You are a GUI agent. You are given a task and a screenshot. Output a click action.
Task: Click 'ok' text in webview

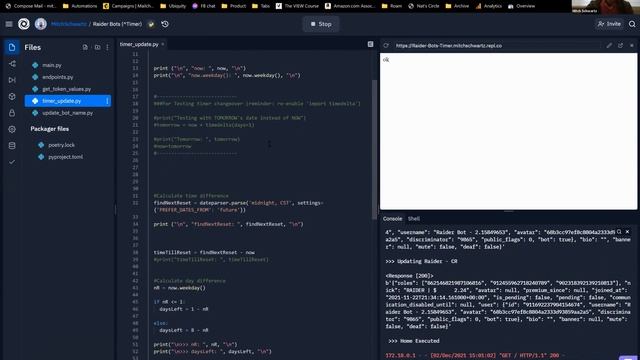pos(386,60)
